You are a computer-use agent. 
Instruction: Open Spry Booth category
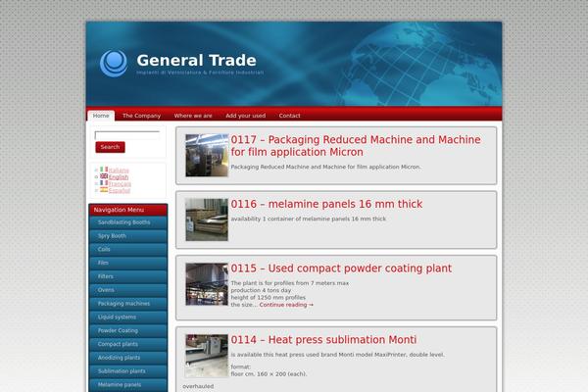tap(128, 236)
